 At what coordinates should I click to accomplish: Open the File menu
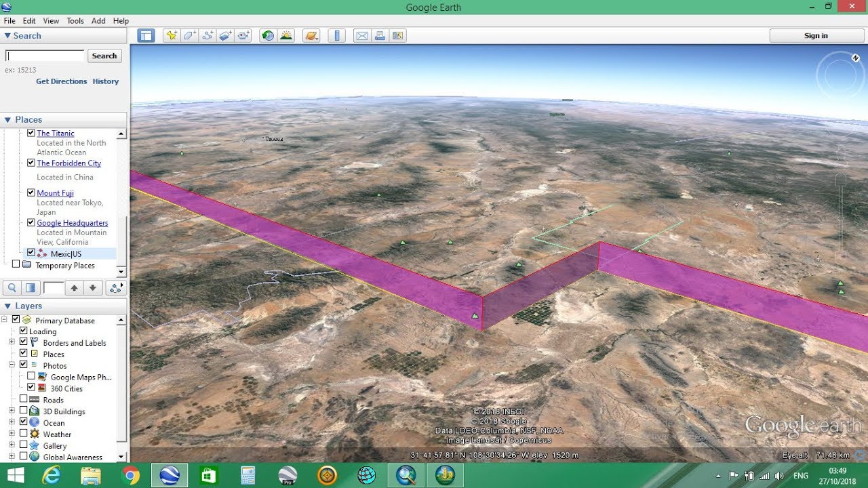point(9,21)
